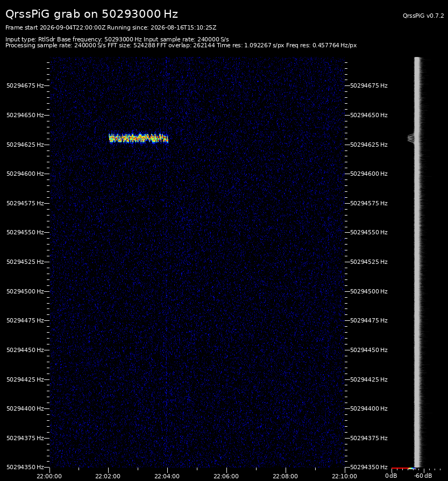
Task: Click the 0 dB scale label
Action: (391, 476)
